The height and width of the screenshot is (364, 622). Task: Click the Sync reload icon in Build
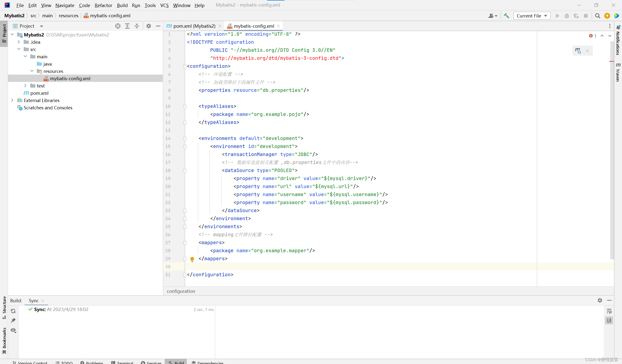pos(13,311)
